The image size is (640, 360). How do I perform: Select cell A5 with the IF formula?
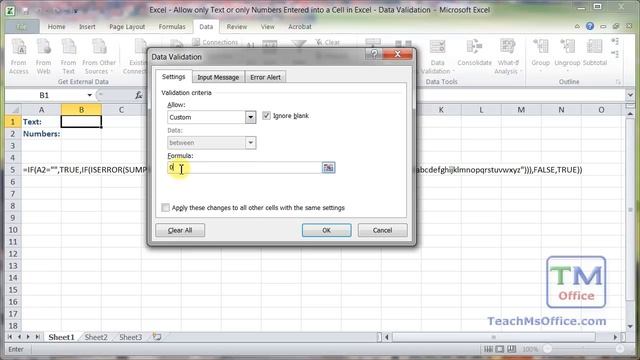[41, 170]
